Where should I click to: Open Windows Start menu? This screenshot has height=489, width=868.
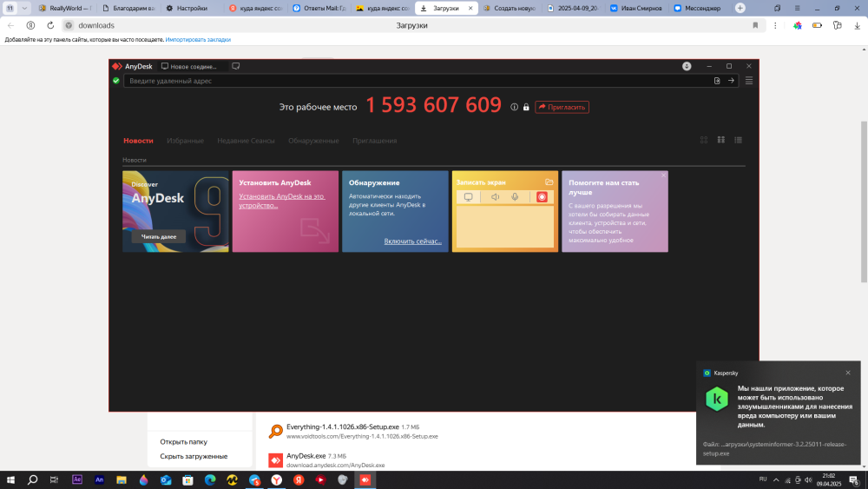click(10, 479)
